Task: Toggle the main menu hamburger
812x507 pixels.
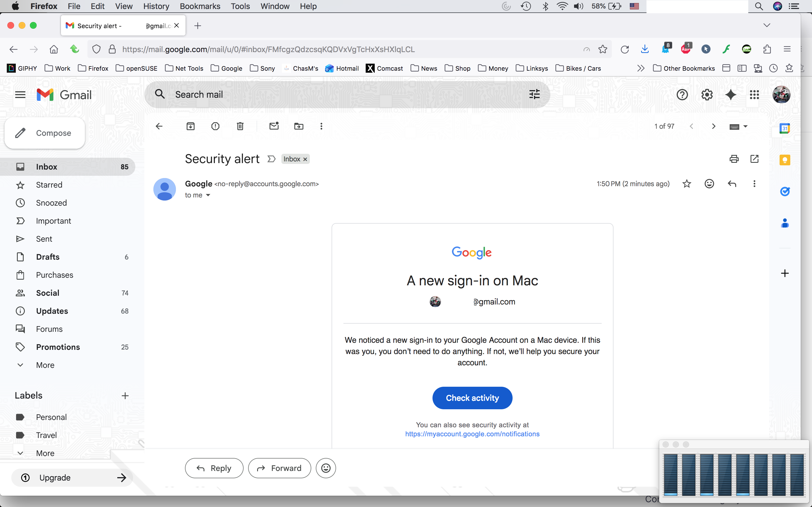Action: click(20, 95)
